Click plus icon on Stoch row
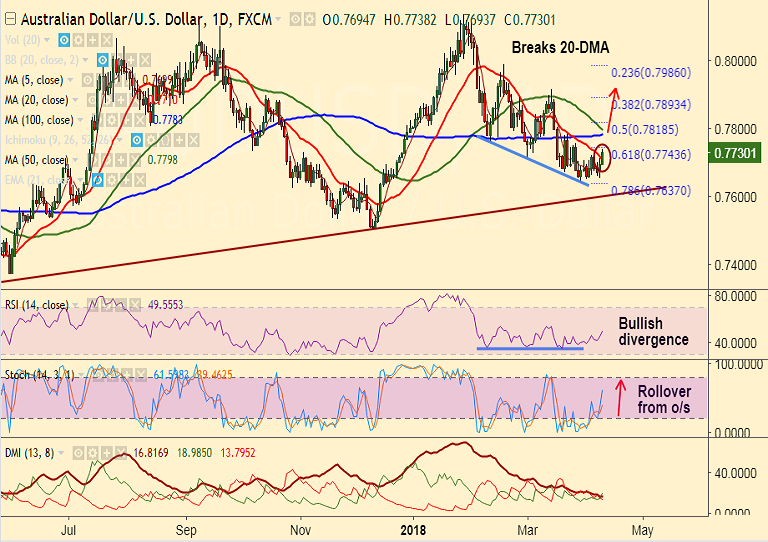 pos(127,375)
